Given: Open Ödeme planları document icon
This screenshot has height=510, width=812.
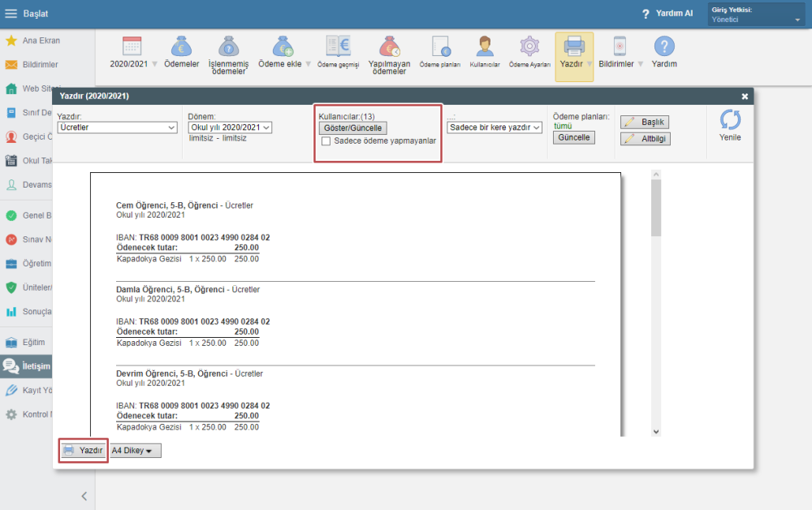Looking at the screenshot, I should 441,46.
